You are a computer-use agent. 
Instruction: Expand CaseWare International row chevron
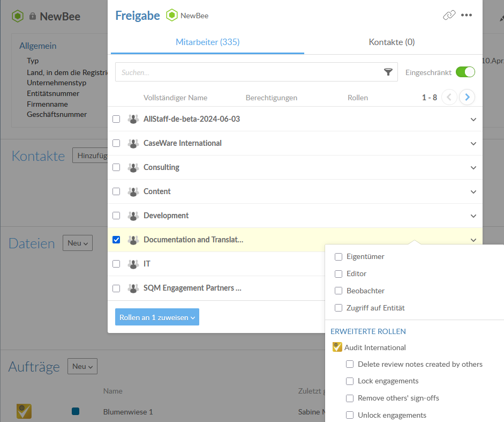click(473, 144)
